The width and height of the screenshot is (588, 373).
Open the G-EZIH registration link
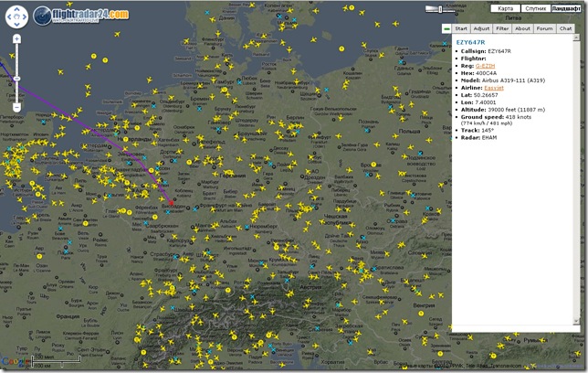(x=485, y=66)
